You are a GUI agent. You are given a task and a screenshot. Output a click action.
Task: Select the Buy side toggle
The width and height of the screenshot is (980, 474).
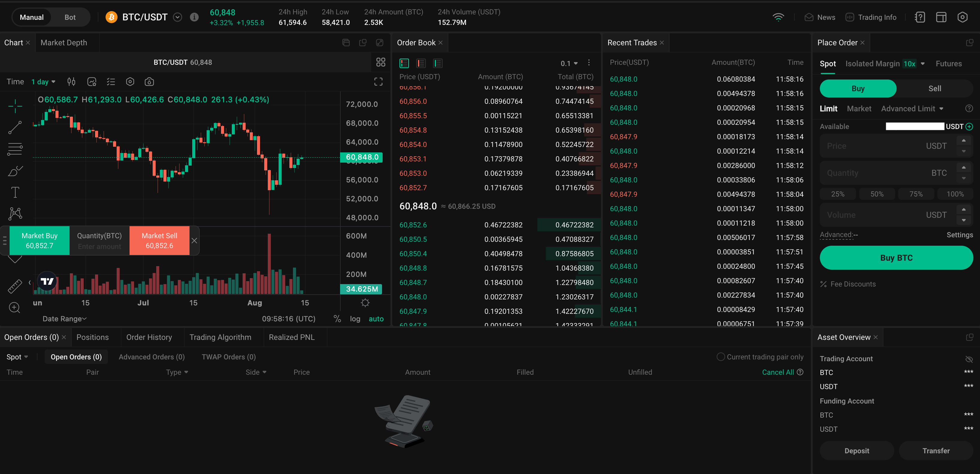click(x=858, y=88)
